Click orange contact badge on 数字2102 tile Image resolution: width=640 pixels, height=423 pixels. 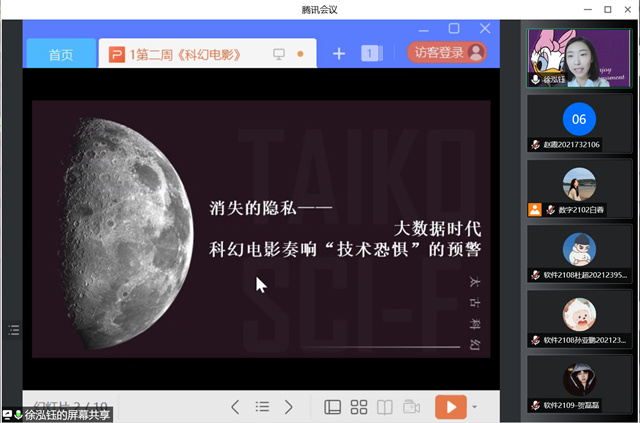pos(535,210)
